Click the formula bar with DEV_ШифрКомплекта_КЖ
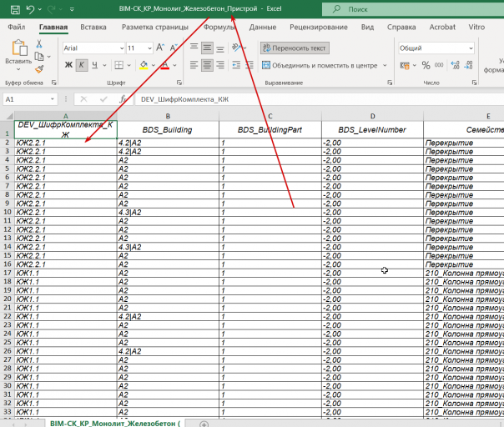 click(x=320, y=99)
